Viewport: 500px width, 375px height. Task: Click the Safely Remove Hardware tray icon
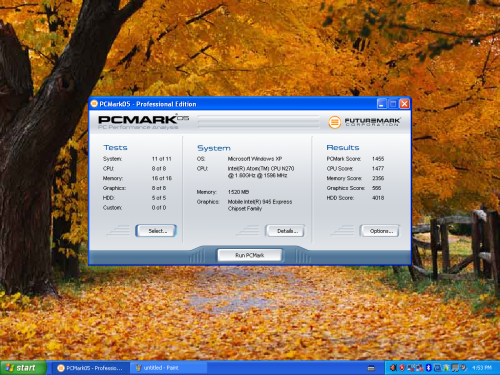(446, 368)
